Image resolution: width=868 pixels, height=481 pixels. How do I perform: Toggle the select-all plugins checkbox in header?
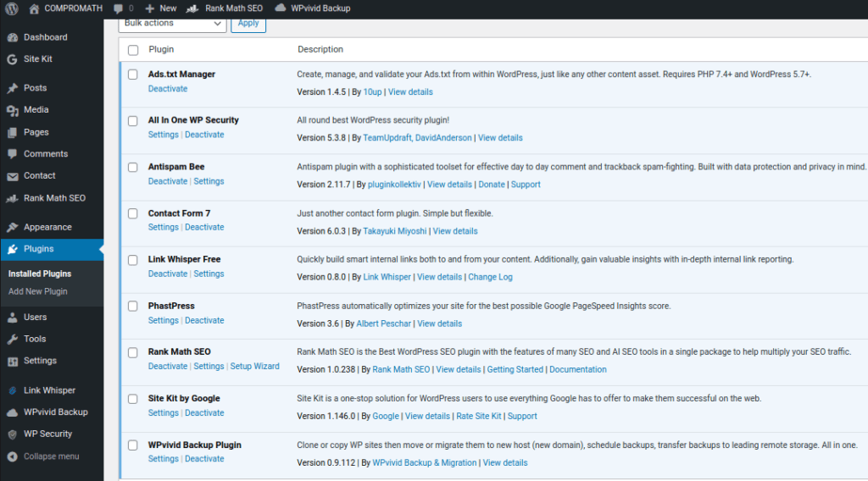(x=133, y=50)
